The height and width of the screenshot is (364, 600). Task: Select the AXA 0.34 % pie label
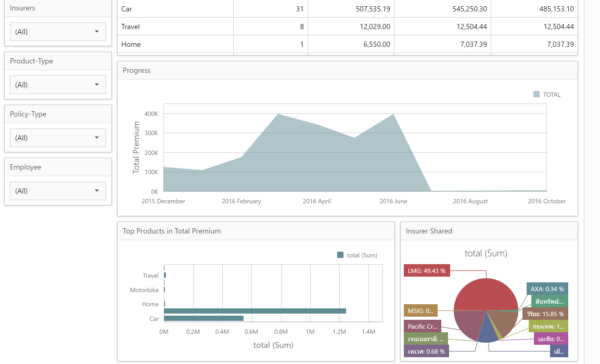coord(547,289)
